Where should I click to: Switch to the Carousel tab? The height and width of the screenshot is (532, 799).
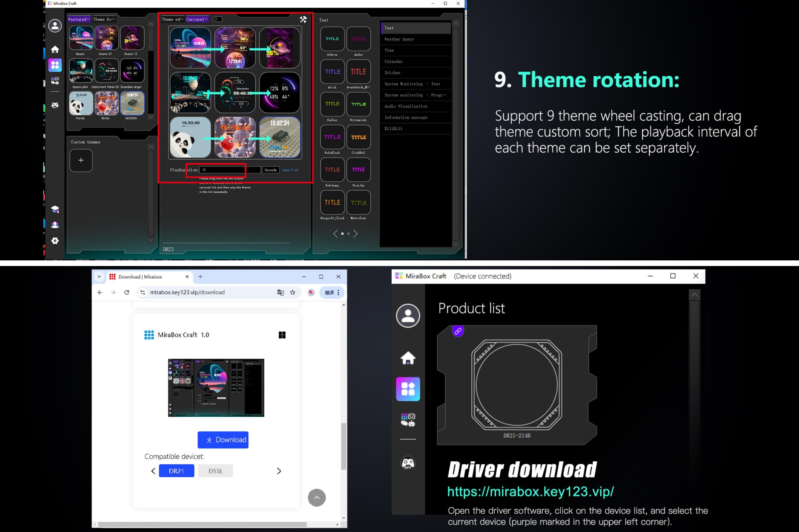click(197, 19)
